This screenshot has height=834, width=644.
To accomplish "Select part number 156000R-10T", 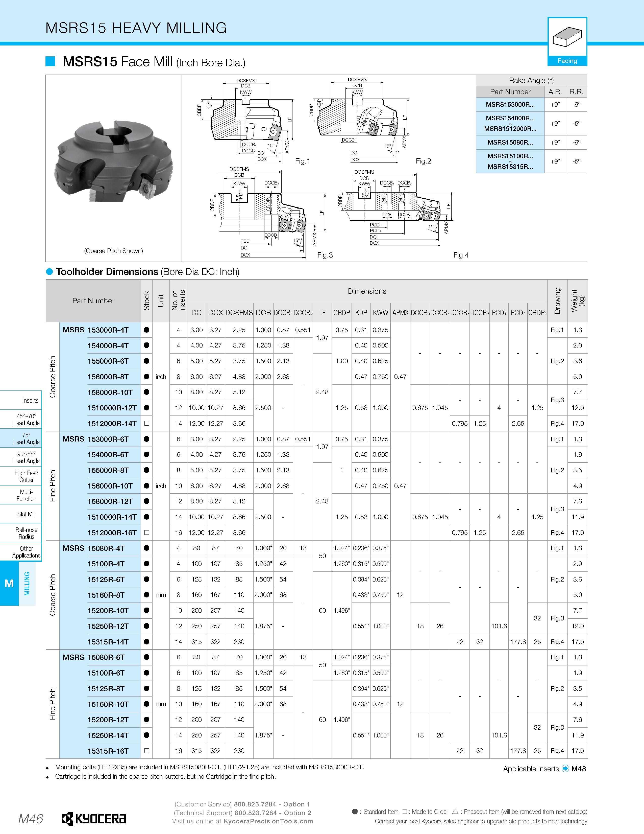I will 110,486.
